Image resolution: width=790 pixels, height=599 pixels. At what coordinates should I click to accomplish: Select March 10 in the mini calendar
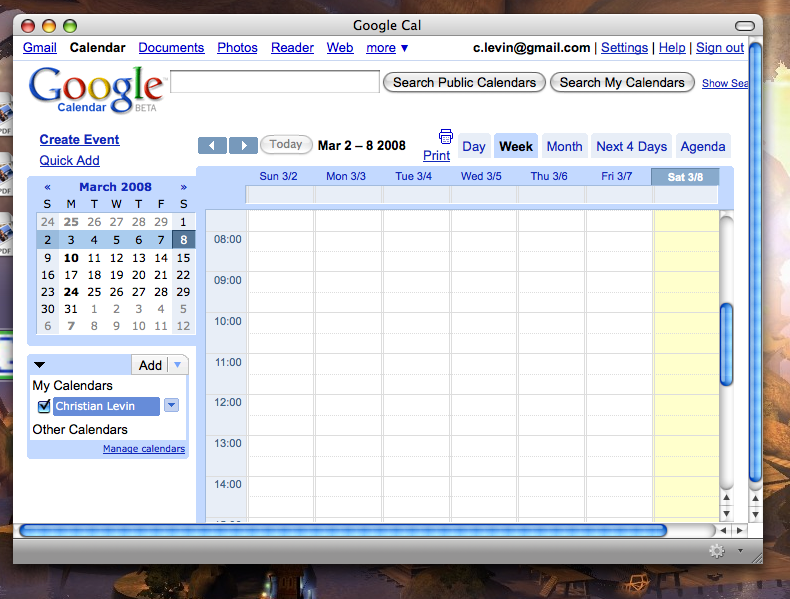[71, 258]
